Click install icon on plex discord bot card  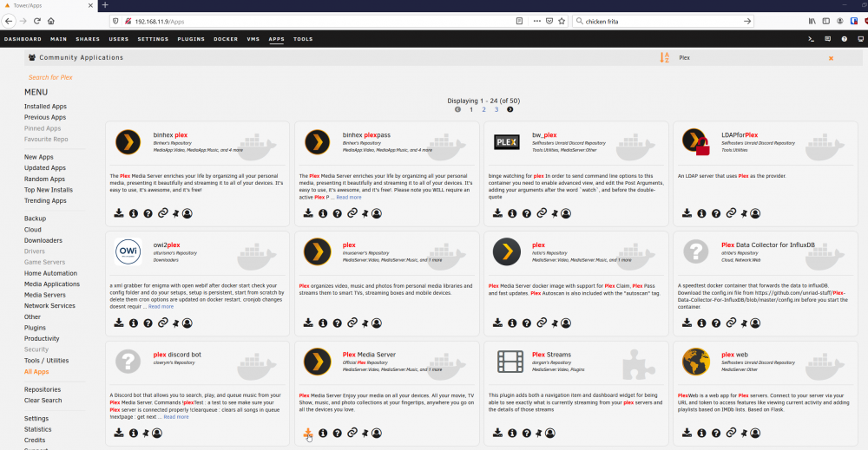[119, 434]
